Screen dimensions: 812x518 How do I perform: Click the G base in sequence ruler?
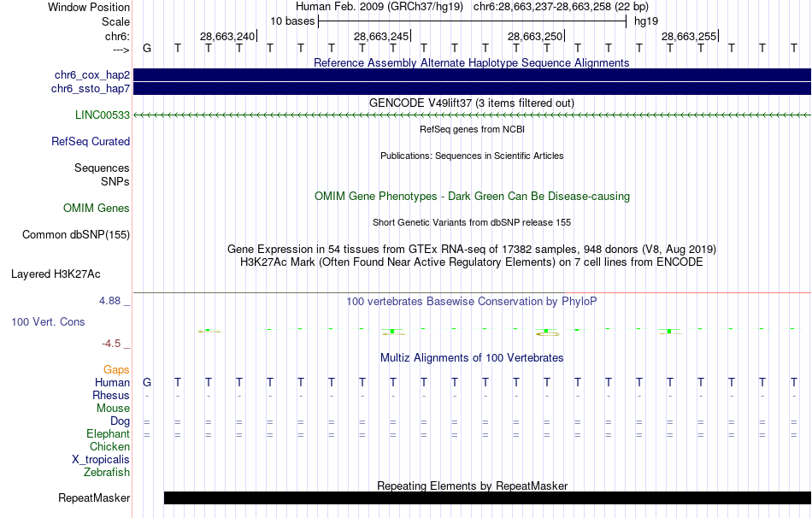(147, 48)
